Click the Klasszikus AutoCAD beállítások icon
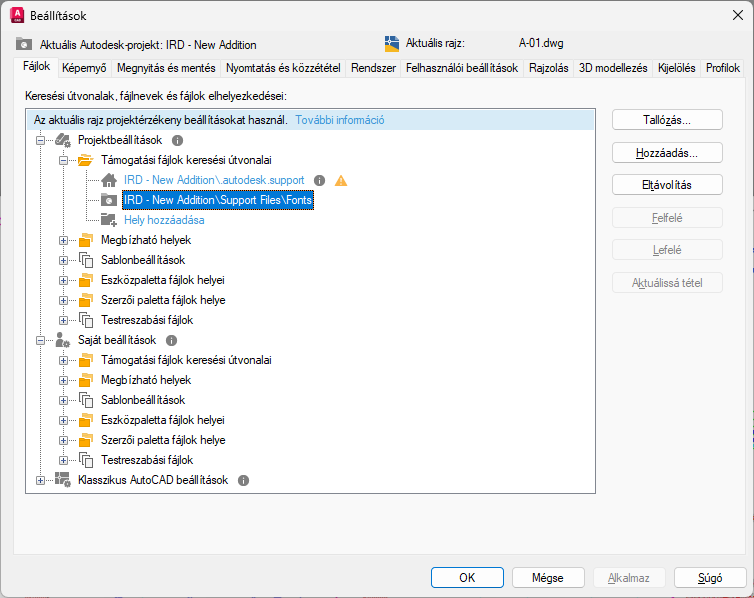The width and height of the screenshot is (754, 598). pos(63,480)
